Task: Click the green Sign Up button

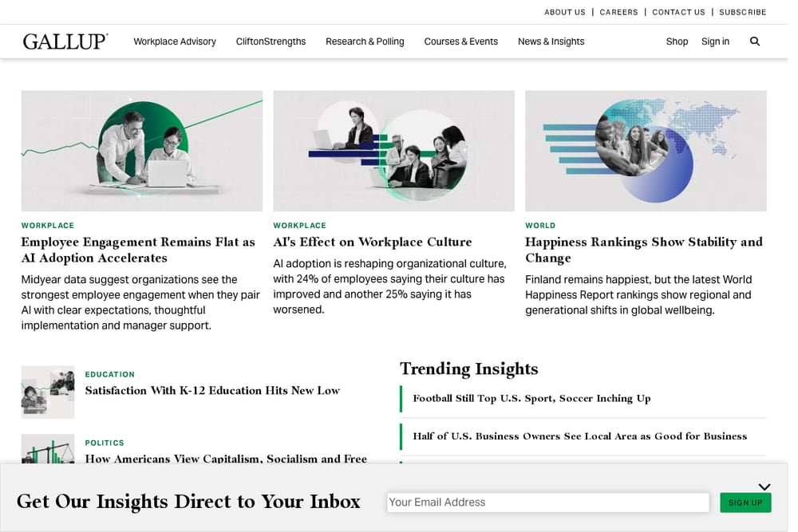Action: tap(745, 502)
